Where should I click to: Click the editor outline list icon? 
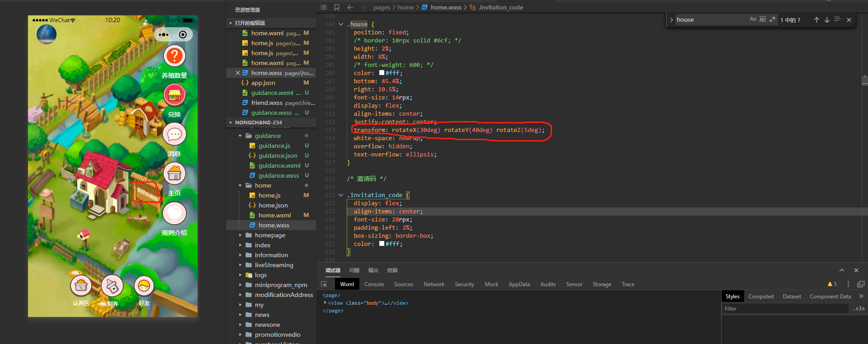pos(323,7)
